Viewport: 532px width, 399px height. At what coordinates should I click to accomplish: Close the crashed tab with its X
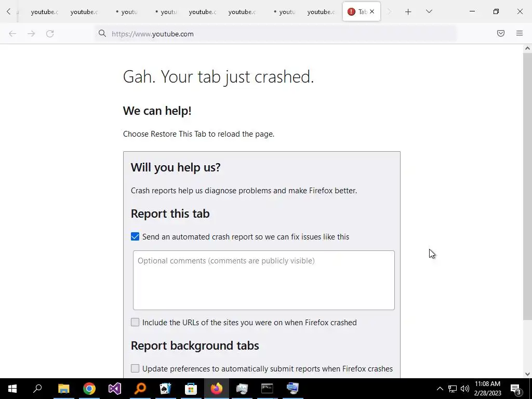(372, 11)
